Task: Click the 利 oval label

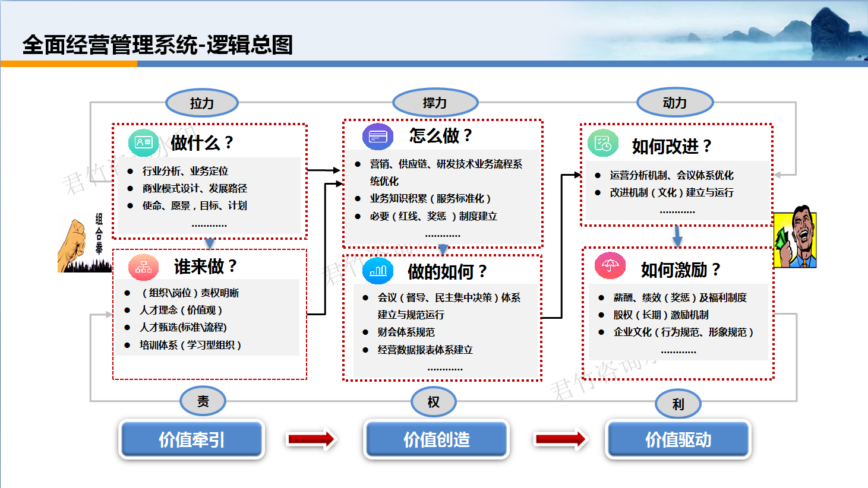Action: pyautogui.click(x=678, y=404)
